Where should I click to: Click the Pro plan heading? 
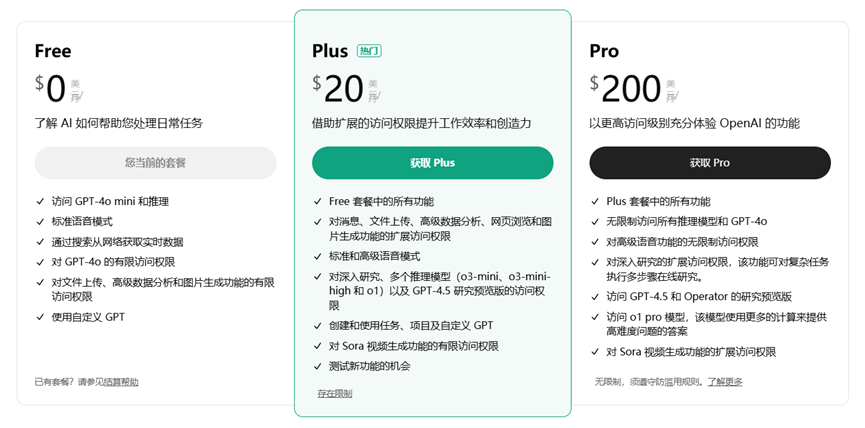point(604,51)
